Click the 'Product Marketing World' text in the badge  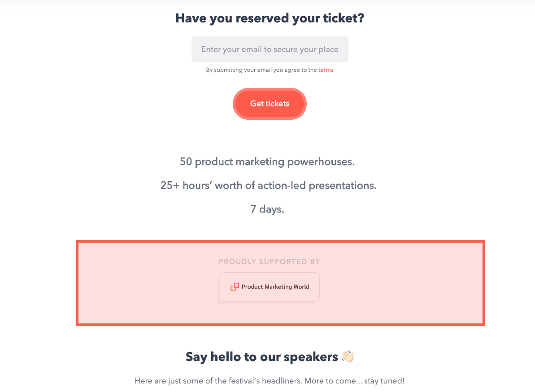click(275, 287)
